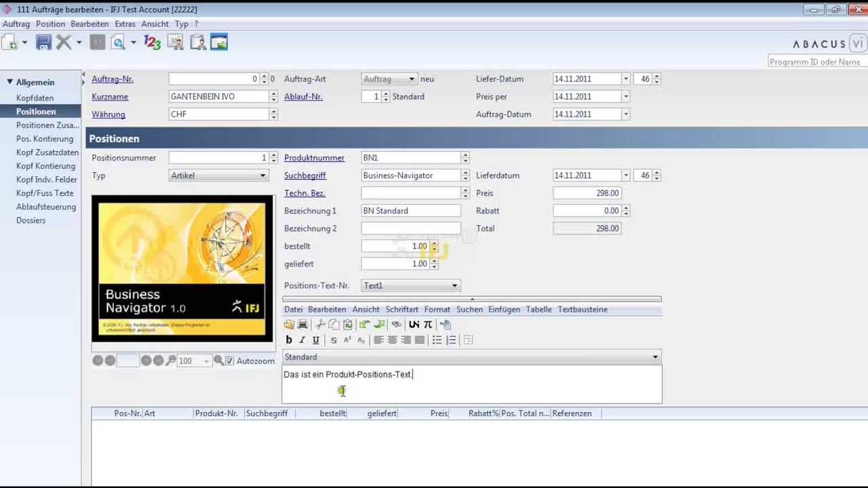Align text left in editor

click(378, 340)
